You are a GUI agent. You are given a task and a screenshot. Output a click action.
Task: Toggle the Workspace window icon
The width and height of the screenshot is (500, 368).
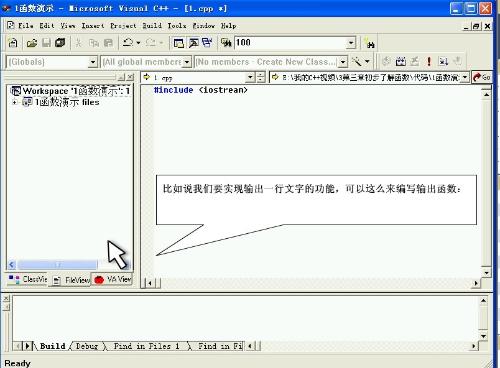179,43
